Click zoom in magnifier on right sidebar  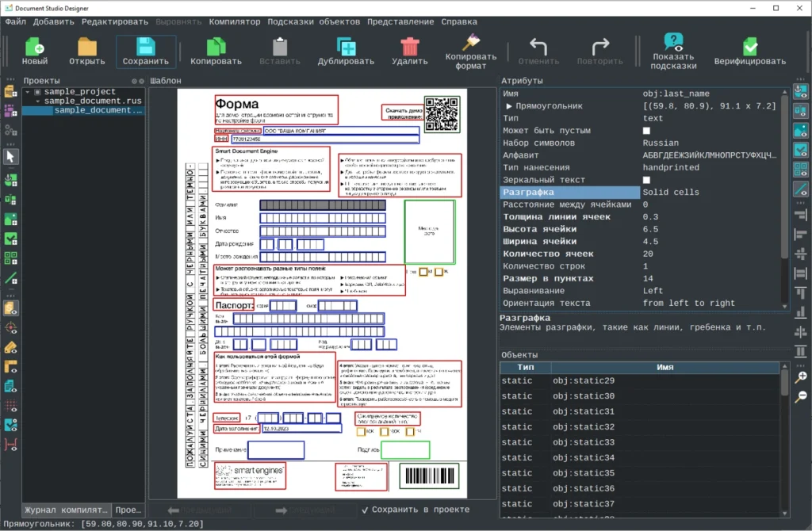(x=801, y=377)
